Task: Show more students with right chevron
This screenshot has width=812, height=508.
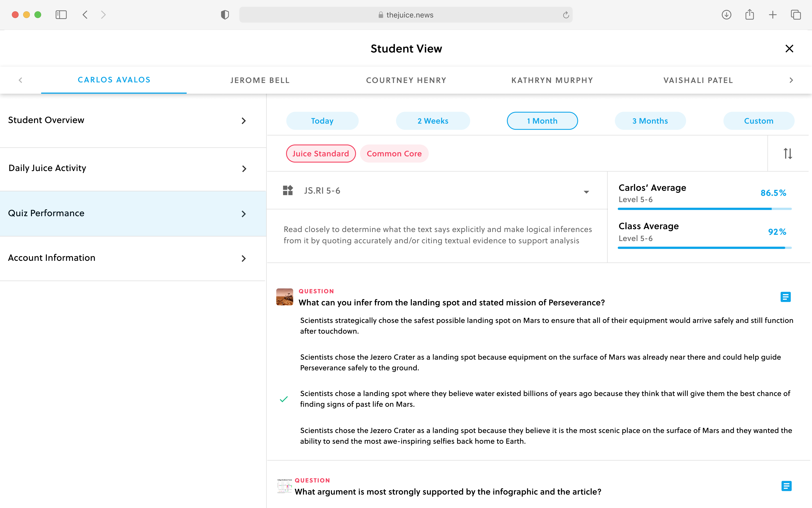Action: (x=791, y=80)
